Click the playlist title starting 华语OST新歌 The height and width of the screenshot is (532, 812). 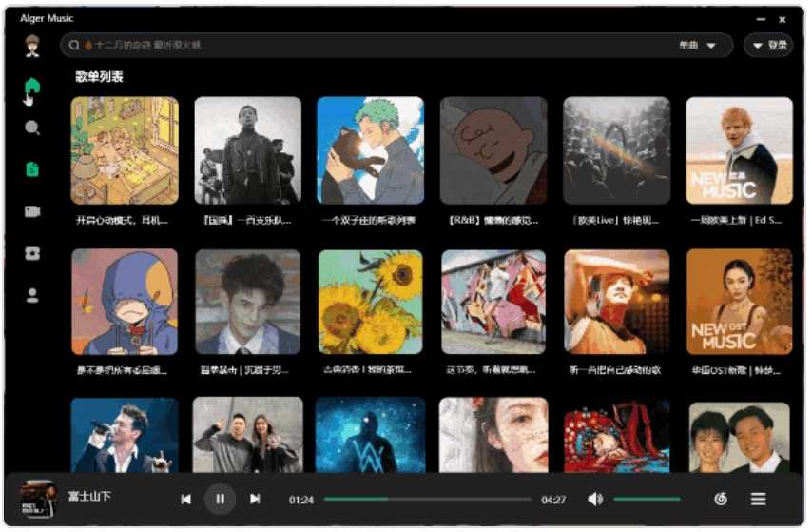click(x=736, y=370)
